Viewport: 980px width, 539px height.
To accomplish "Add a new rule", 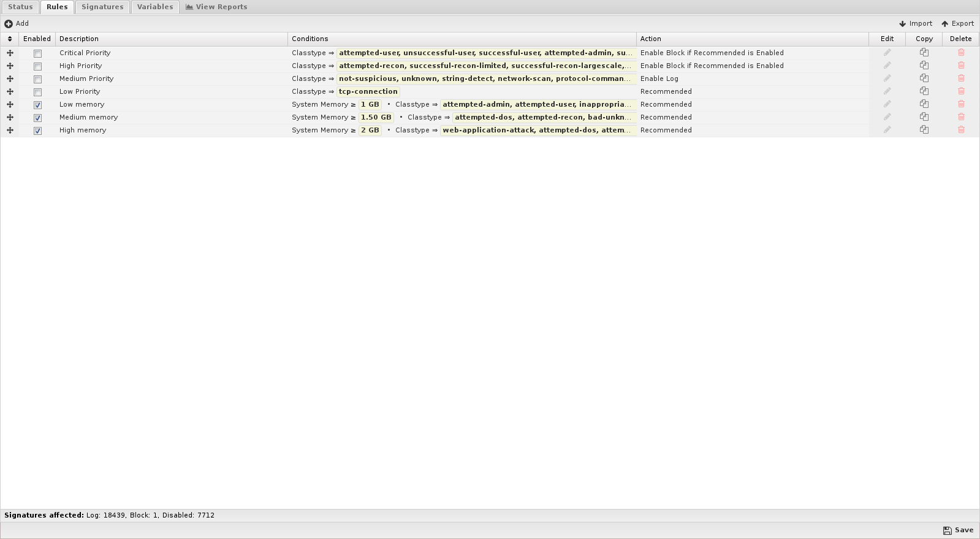I will [x=17, y=23].
